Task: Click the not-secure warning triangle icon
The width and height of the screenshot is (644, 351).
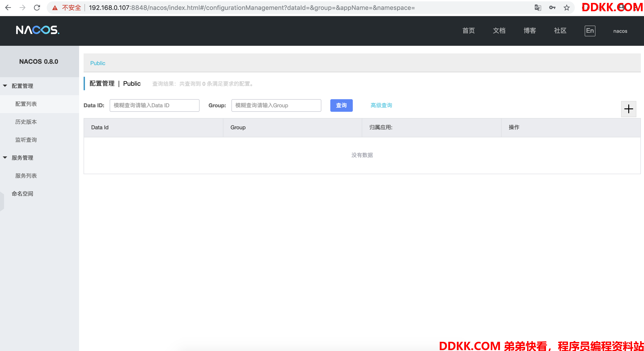Action: (55, 8)
